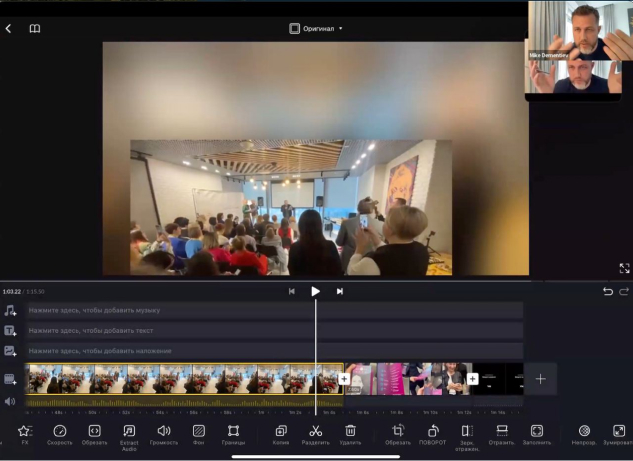The image size is (633, 461).
Task: Open the Обрезать trim tool with brackets icon
Action: point(94,435)
